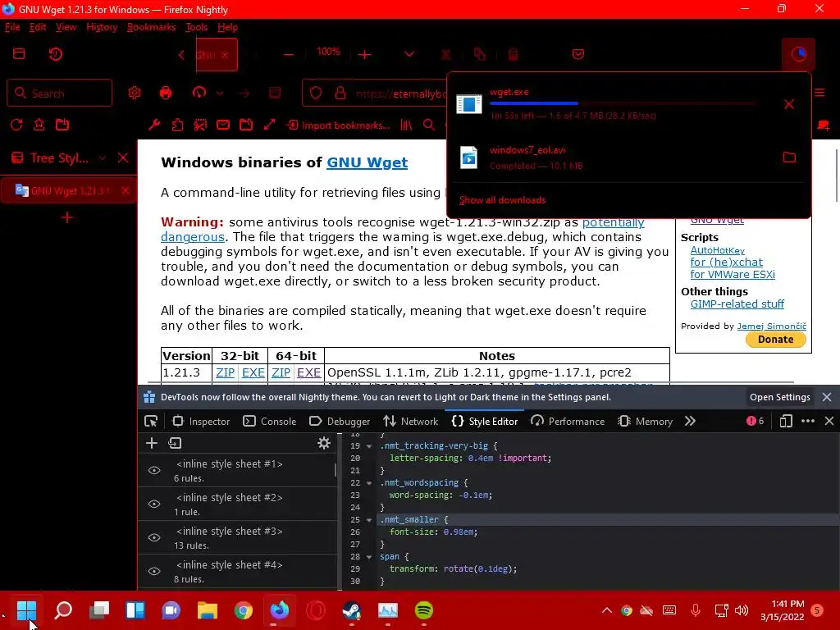
Task: Click Import bookmarks toolbar item
Action: (338, 125)
